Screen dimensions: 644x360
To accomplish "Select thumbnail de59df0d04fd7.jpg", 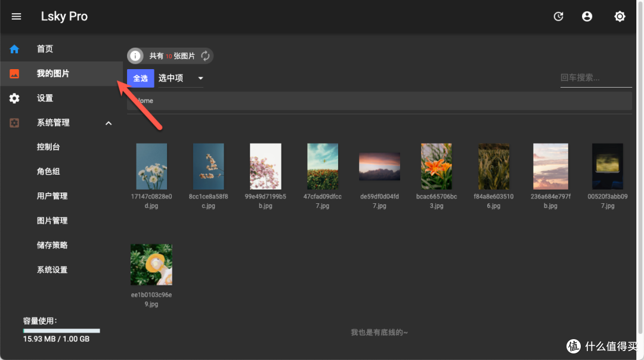I will point(379,166).
